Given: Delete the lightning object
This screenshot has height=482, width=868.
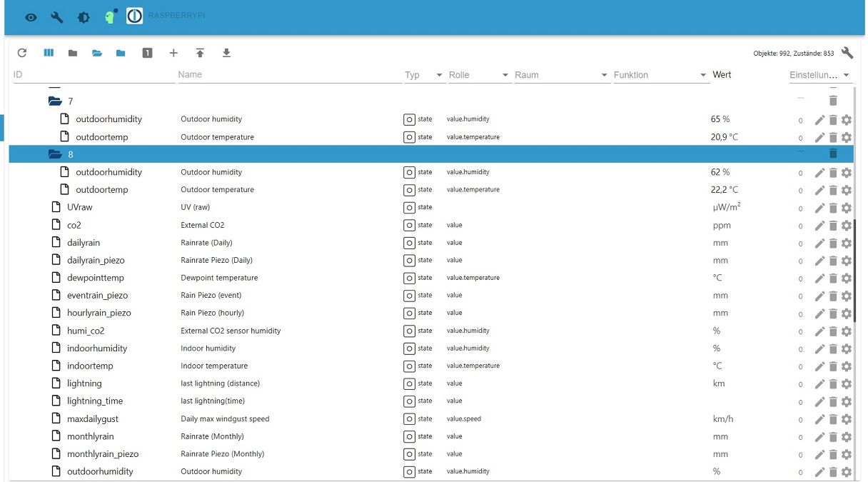Looking at the screenshot, I should (x=833, y=384).
